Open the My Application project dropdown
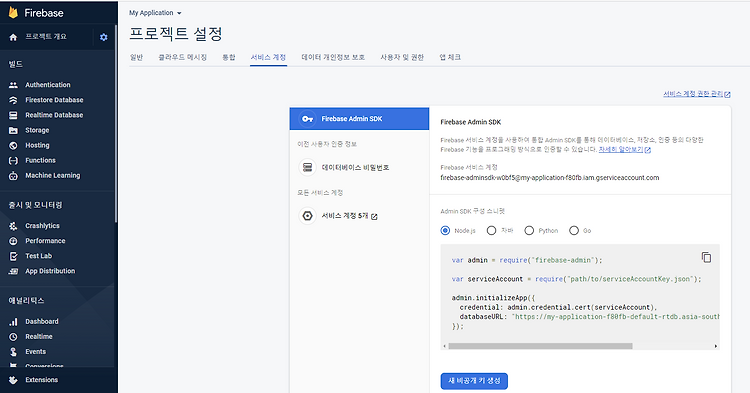The height and width of the screenshot is (393, 750). coord(155,13)
